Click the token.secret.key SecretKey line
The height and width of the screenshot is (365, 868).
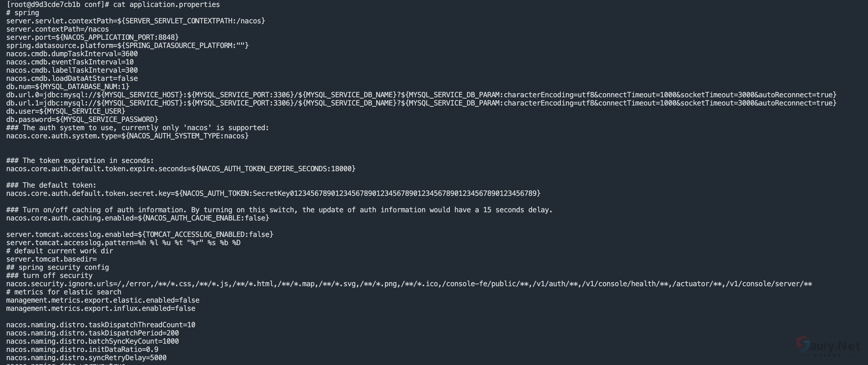(x=273, y=193)
